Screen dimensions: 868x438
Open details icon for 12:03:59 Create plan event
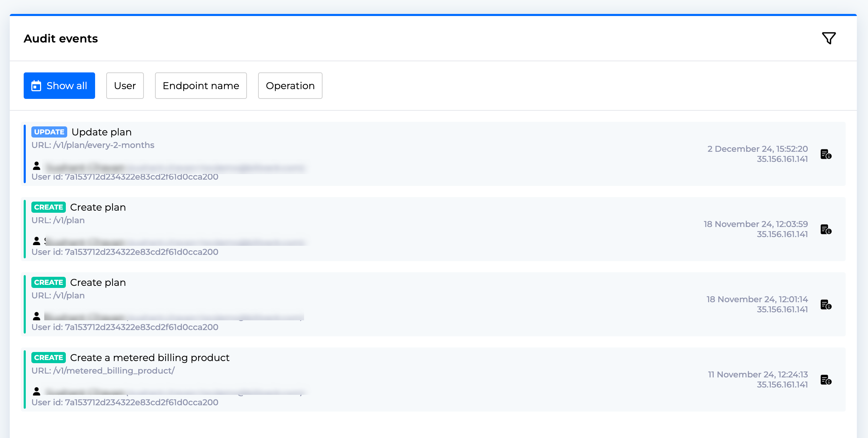pos(826,229)
